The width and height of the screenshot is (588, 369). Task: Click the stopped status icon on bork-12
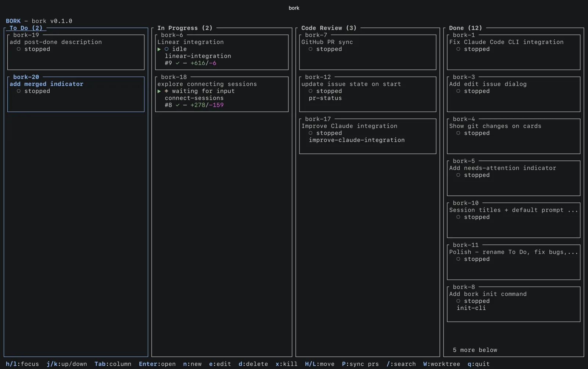coord(311,91)
